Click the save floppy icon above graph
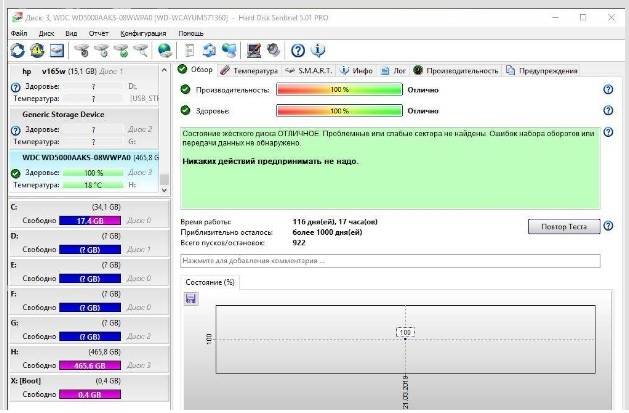Viewport: 629px width, 413px height. click(x=191, y=298)
